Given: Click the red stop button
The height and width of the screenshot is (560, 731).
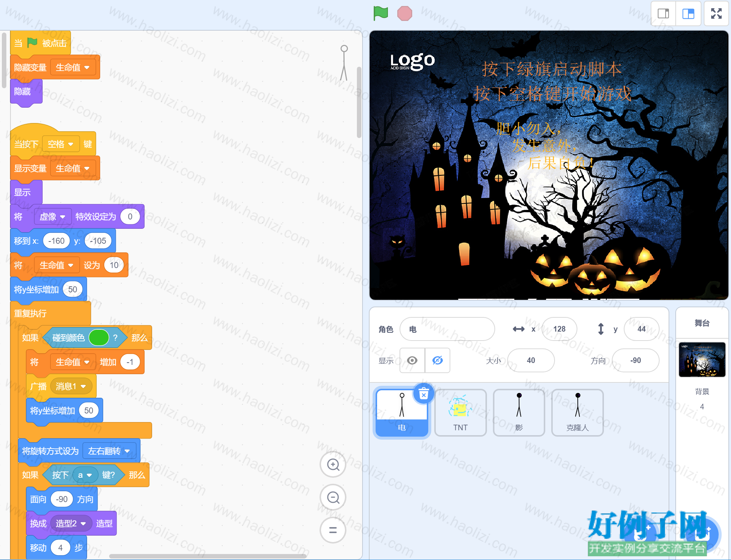Looking at the screenshot, I should pyautogui.click(x=404, y=13).
